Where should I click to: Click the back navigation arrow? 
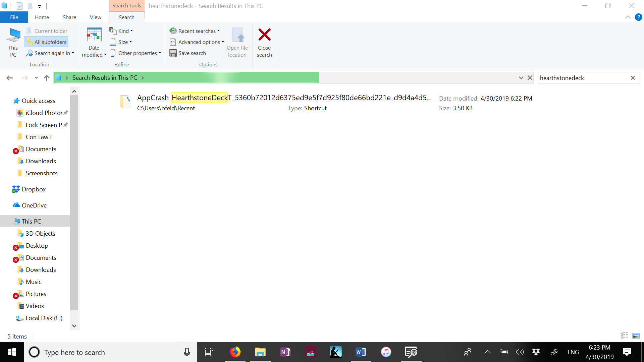[x=9, y=78]
